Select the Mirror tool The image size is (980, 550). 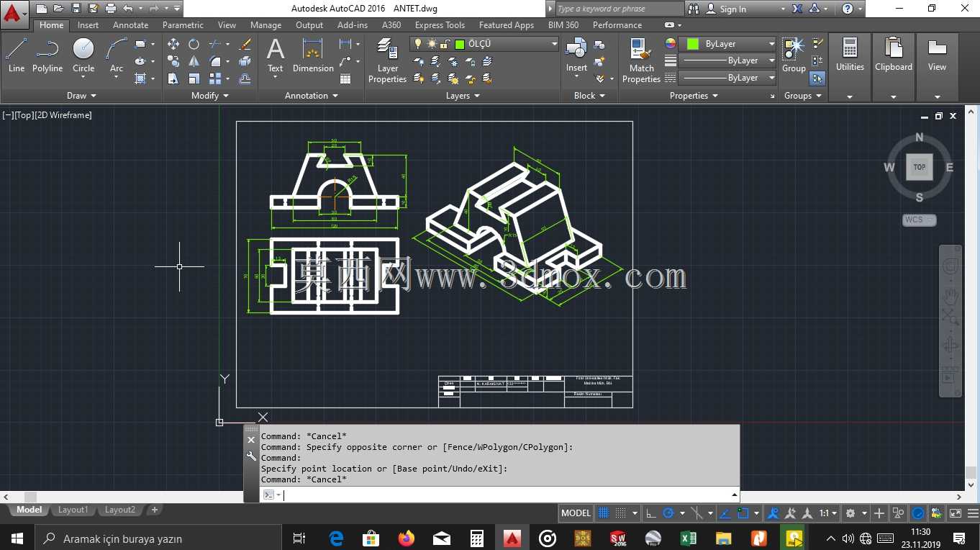(194, 61)
